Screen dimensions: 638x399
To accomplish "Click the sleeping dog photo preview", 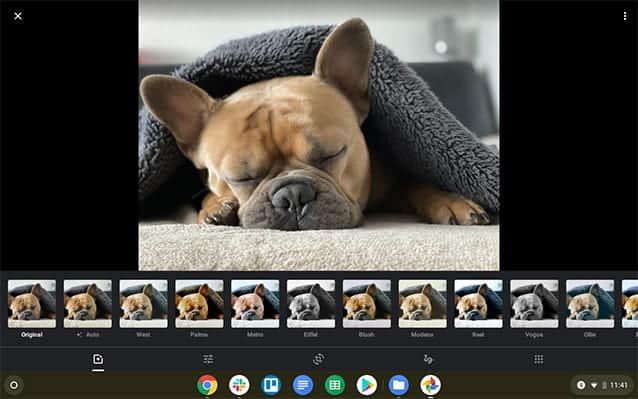I will tap(319, 135).
